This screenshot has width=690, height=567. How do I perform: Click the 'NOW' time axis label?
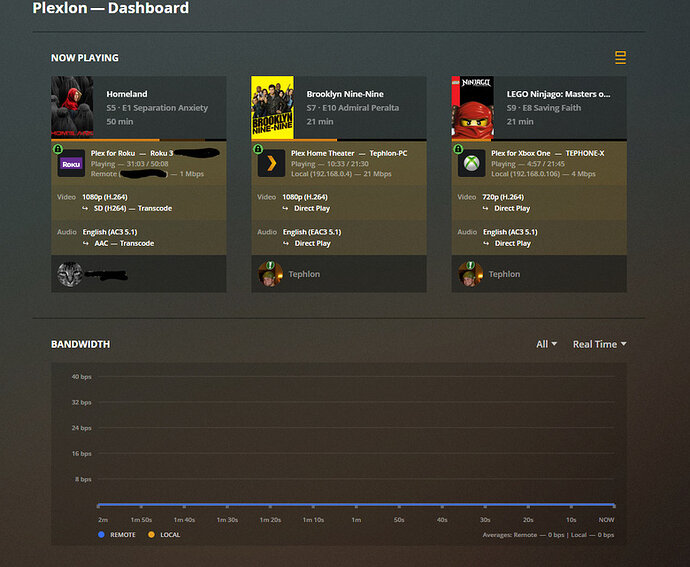click(606, 520)
